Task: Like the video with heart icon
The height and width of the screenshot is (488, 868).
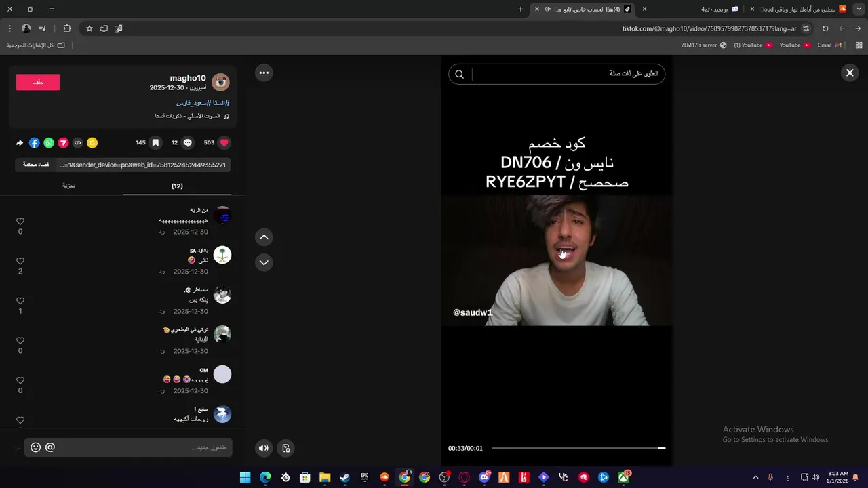Action: (x=224, y=143)
